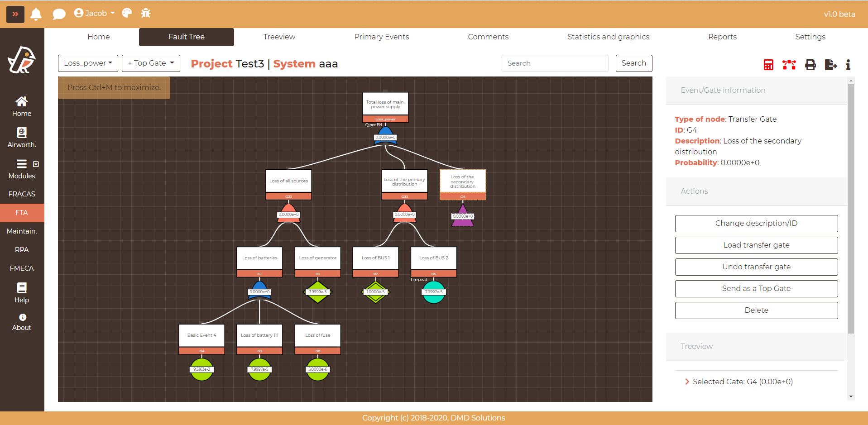This screenshot has width=868, height=425.
Task: Expand the Modules sidebar menu
Action: [22, 169]
